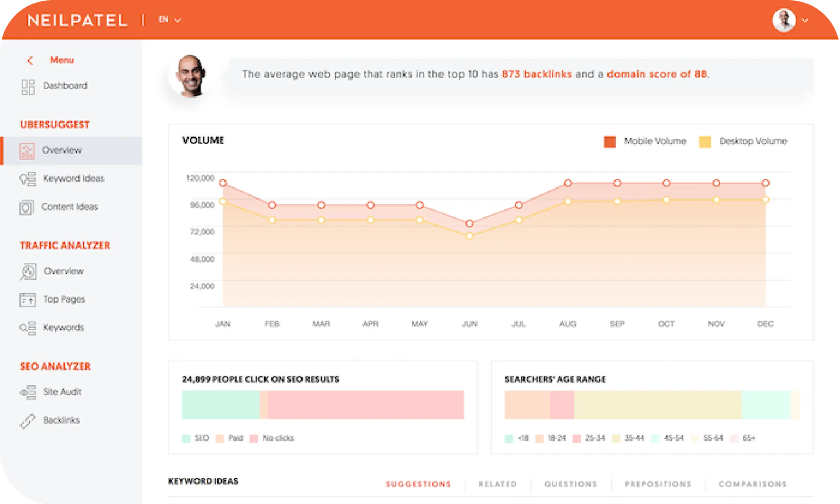Click the June Mobile Volume data point
The height and width of the screenshot is (504, 840).
point(470,223)
